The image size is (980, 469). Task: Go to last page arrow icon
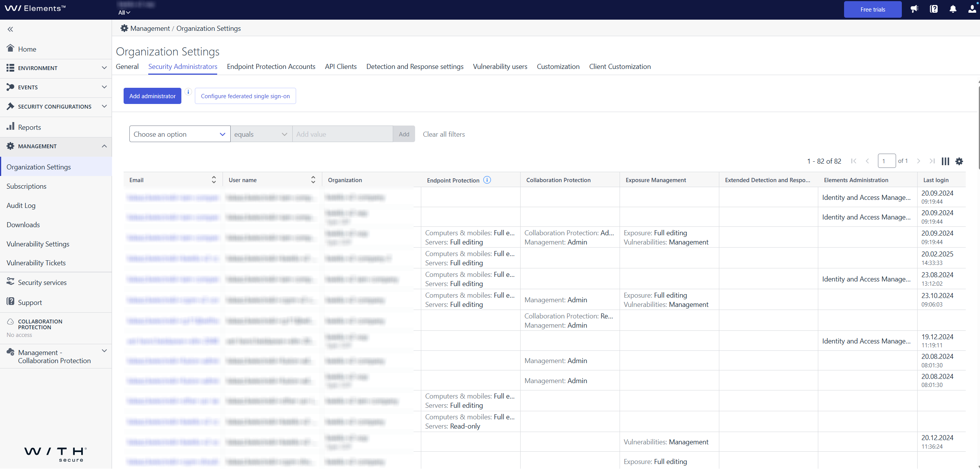coord(932,161)
